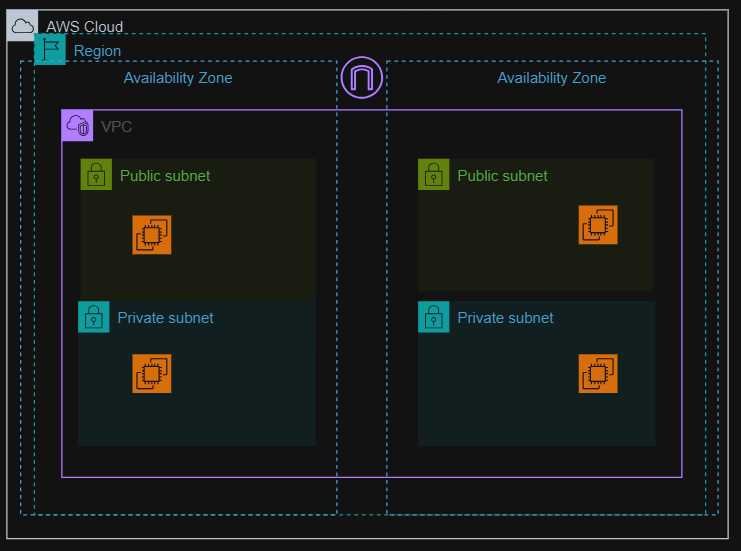This screenshot has width=741, height=551.
Task: Select EC2 instance in right Private subnet
Action: pyautogui.click(x=598, y=373)
